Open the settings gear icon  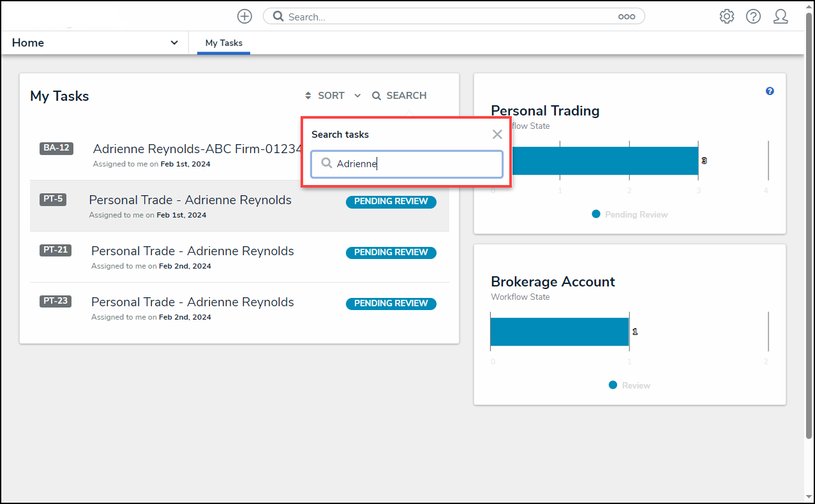[726, 17]
